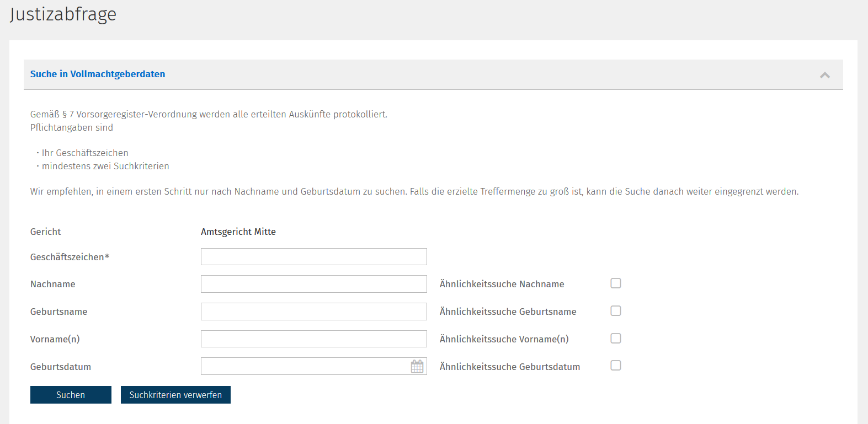Collapse the Suche in Vollmachtgeberdaten panel chevron

(825, 75)
